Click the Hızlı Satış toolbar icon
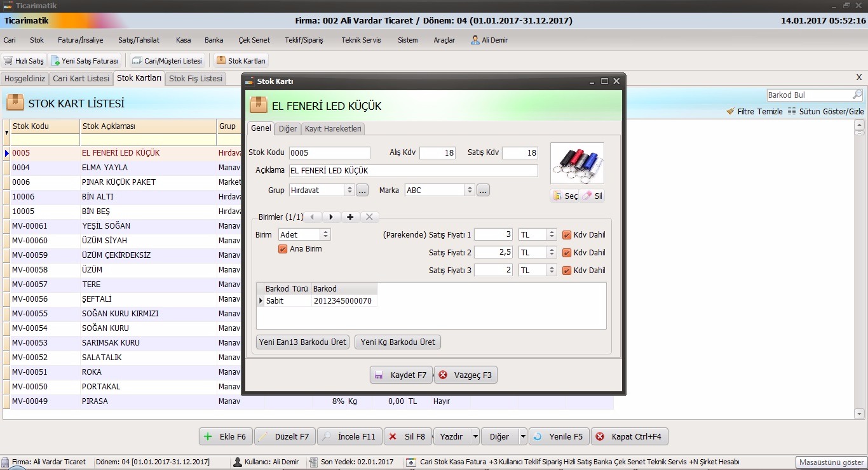Screen dimensions: 868x470 point(8,61)
